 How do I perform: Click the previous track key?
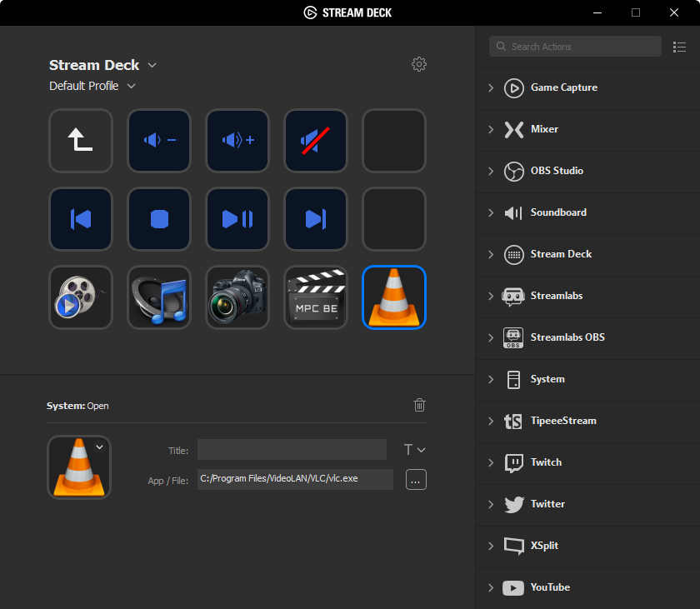tap(80, 219)
